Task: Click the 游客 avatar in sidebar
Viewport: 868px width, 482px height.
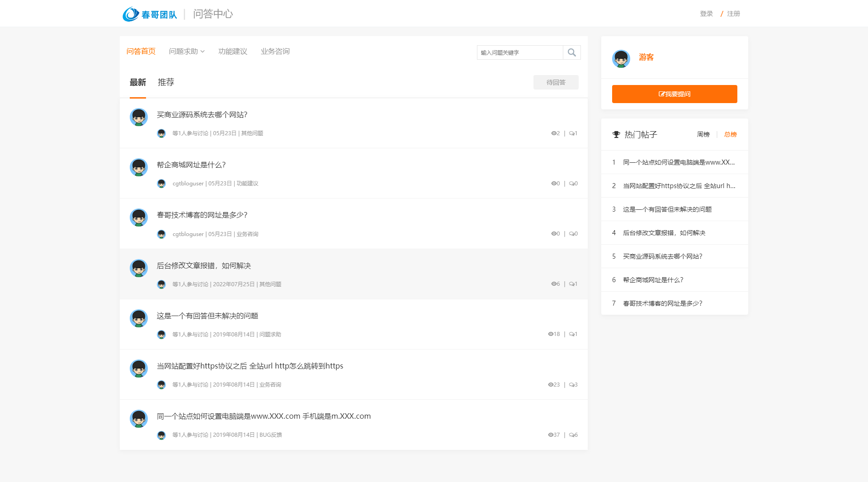Action: [x=621, y=59]
